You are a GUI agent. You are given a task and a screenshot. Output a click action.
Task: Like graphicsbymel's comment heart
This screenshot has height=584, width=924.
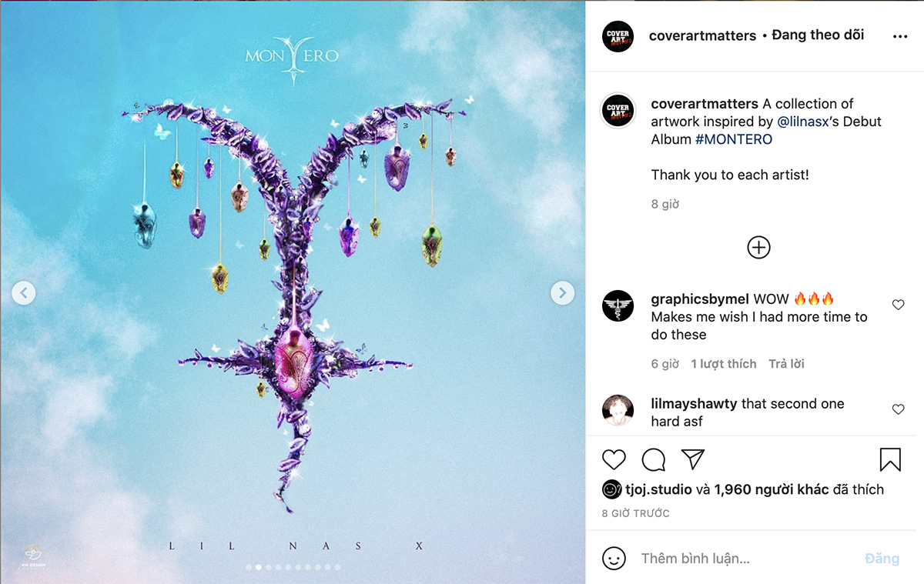(x=898, y=305)
